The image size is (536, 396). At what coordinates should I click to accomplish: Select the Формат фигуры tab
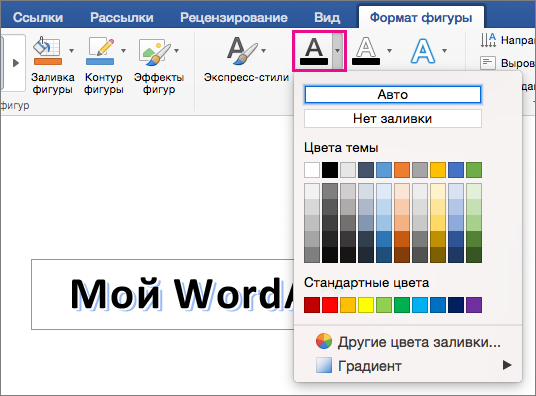tap(421, 17)
